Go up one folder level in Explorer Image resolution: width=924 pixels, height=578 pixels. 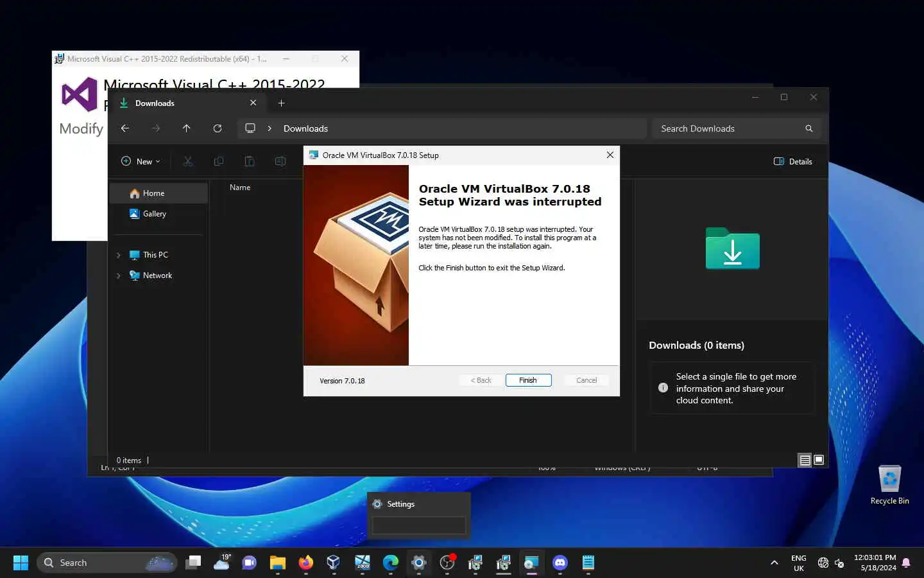coord(187,128)
